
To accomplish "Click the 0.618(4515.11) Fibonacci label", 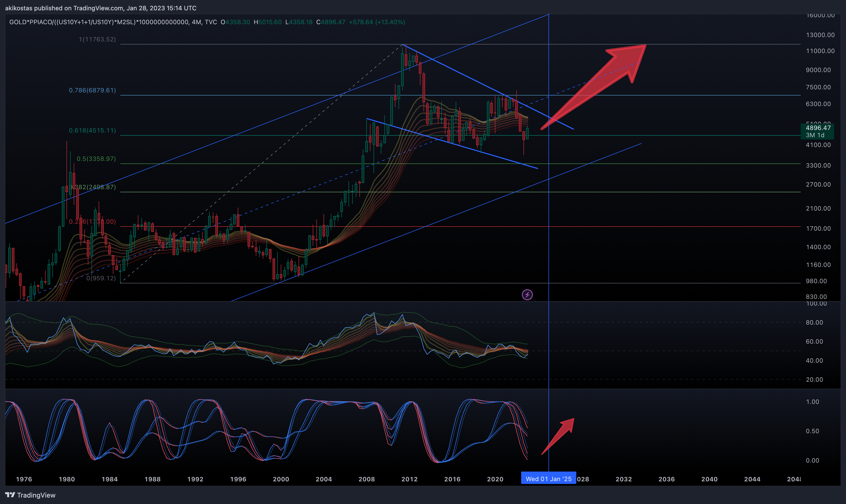I will click(92, 131).
